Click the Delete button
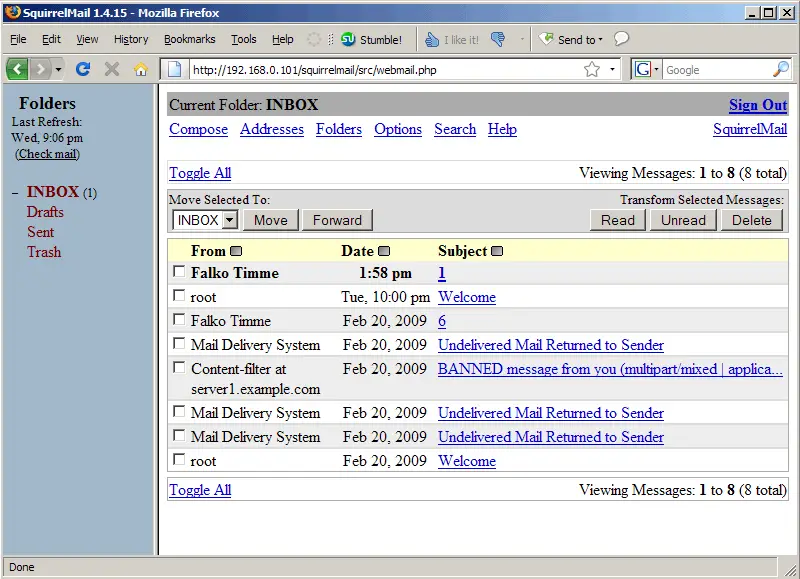 pos(752,220)
